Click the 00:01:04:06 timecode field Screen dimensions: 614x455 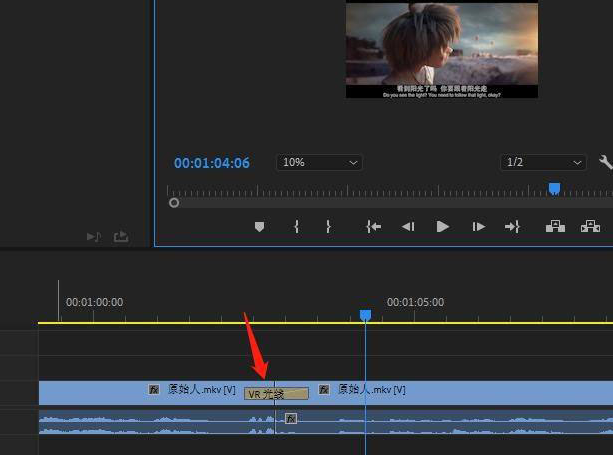coord(212,163)
